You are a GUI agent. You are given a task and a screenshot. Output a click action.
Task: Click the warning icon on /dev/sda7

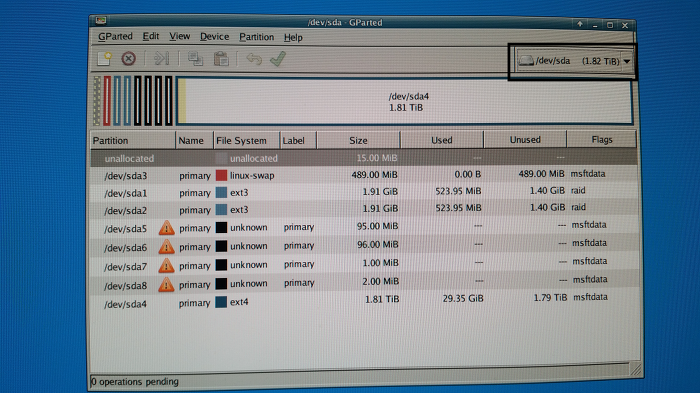167,266
